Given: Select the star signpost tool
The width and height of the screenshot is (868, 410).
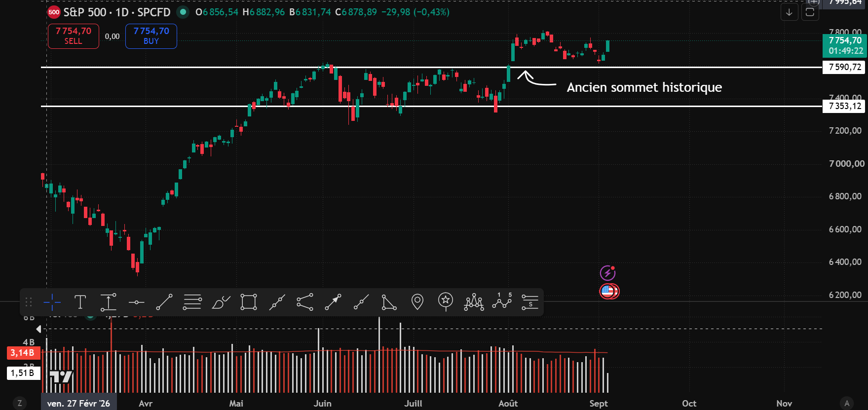Looking at the screenshot, I should (x=446, y=302).
